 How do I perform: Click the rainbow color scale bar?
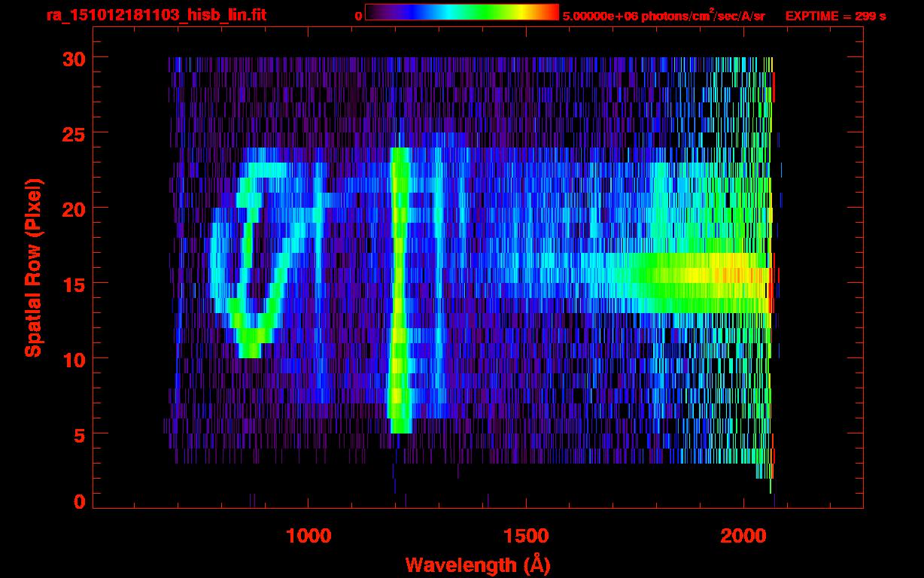click(x=462, y=12)
